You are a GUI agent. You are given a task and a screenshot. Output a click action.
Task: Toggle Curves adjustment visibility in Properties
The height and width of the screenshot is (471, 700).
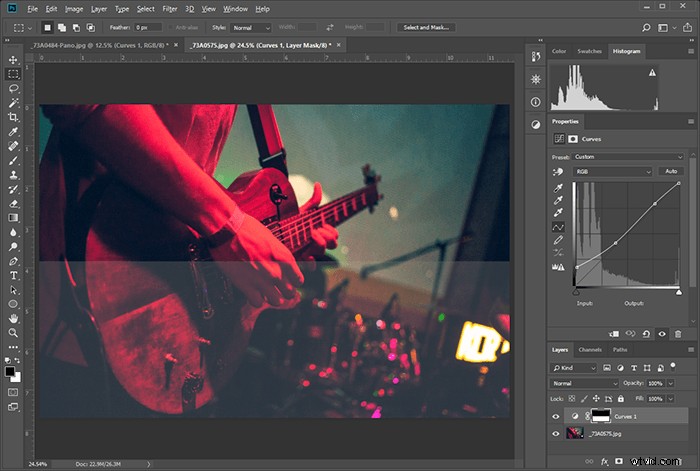tap(662, 334)
